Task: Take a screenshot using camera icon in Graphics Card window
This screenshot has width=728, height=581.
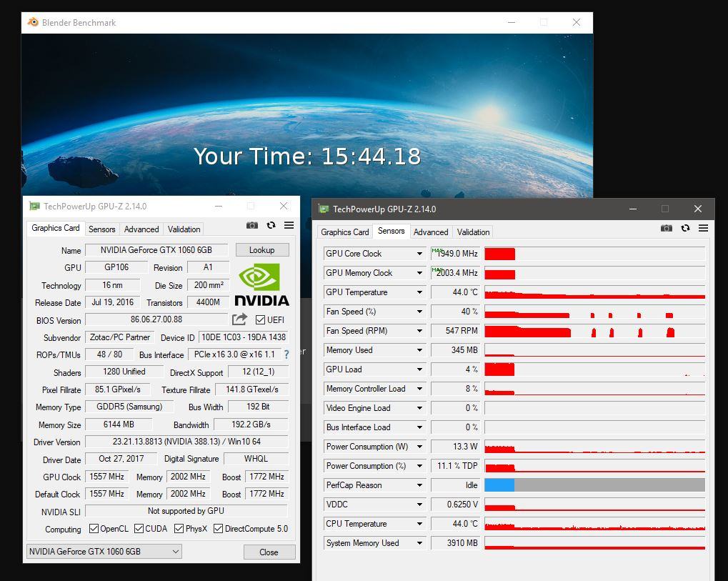Action: pyautogui.click(x=252, y=225)
